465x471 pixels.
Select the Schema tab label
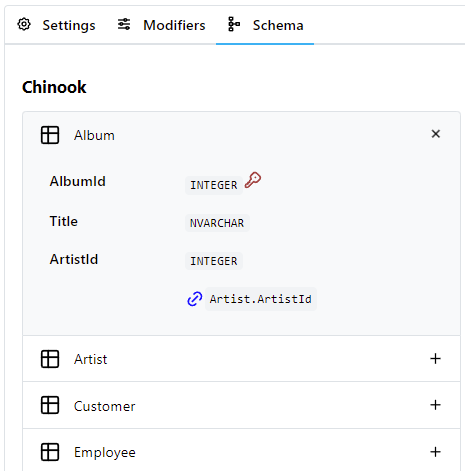point(278,25)
